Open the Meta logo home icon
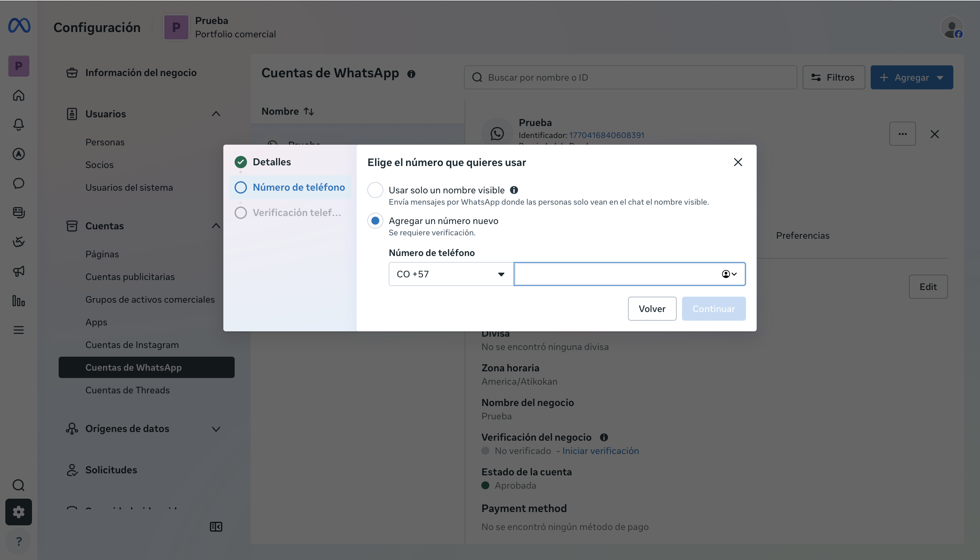The height and width of the screenshot is (560, 980). (19, 26)
